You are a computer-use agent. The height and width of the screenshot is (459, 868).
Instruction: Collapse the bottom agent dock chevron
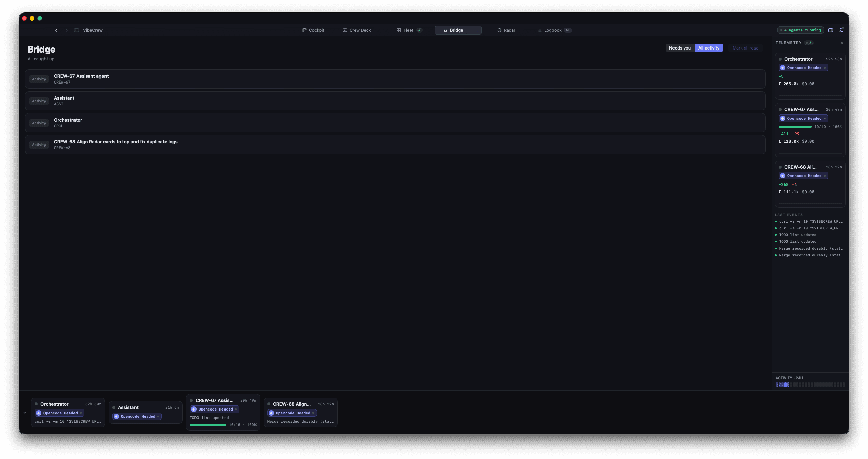click(25, 413)
